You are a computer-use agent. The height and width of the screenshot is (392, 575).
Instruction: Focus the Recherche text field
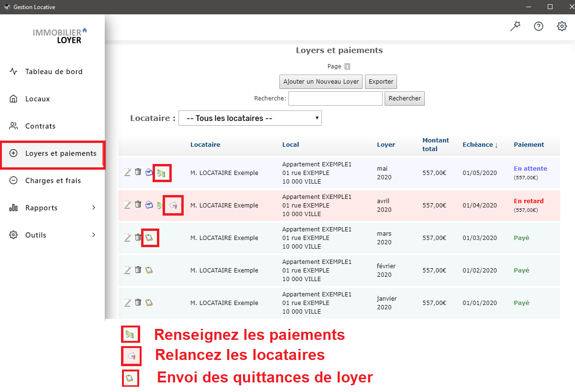pos(335,98)
